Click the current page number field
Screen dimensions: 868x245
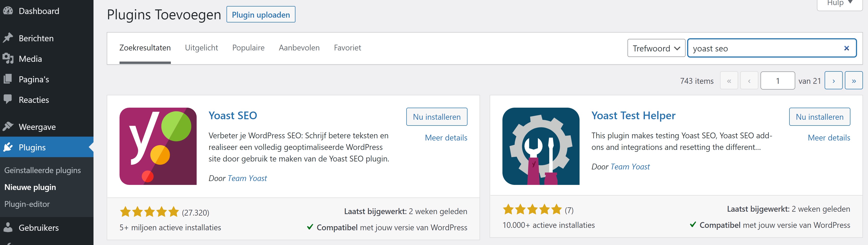pos(778,81)
